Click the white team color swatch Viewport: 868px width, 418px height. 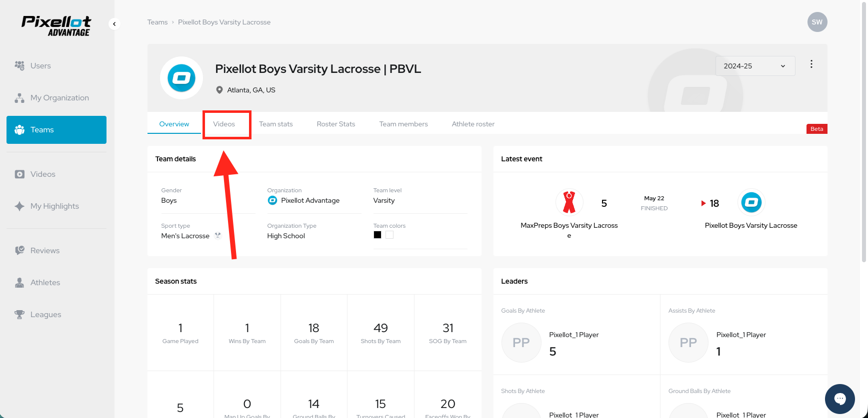389,235
